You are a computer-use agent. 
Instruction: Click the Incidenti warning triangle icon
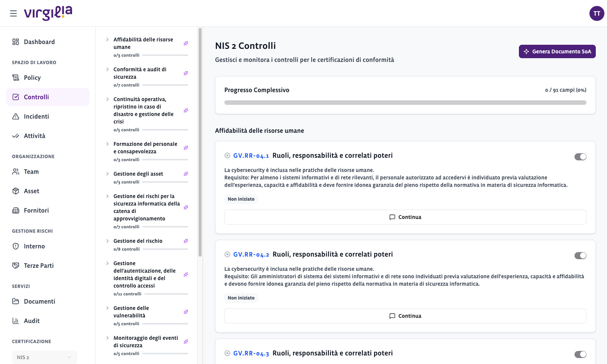pyautogui.click(x=16, y=116)
